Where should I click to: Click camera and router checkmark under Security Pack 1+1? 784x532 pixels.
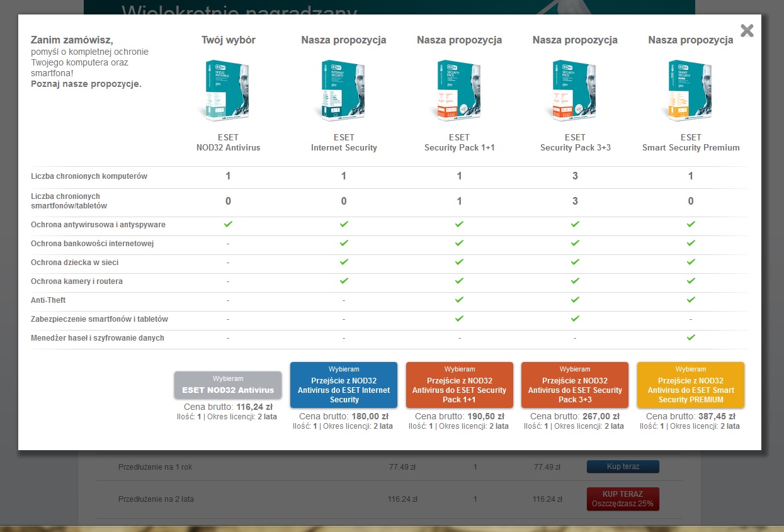(x=459, y=281)
